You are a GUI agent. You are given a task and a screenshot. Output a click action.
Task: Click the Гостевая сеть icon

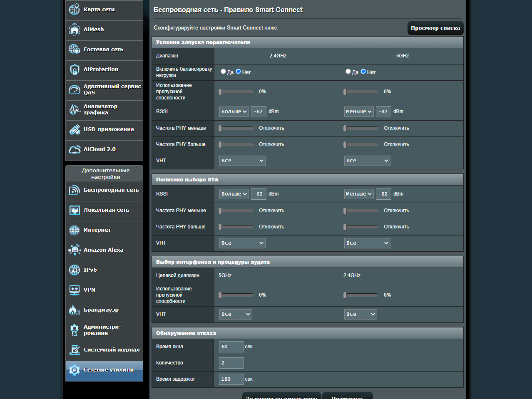tap(75, 49)
